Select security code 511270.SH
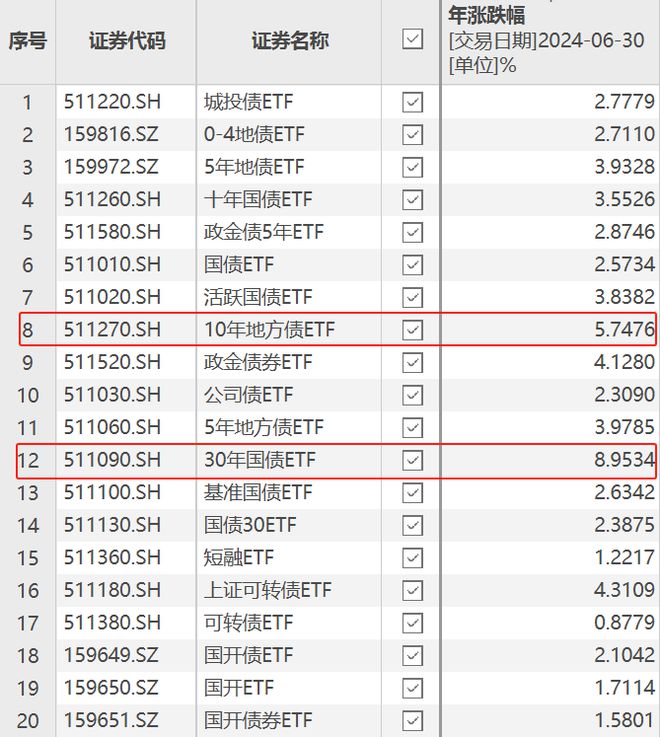Image resolution: width=660 pixels, height=737 pixels. (112, 329)
